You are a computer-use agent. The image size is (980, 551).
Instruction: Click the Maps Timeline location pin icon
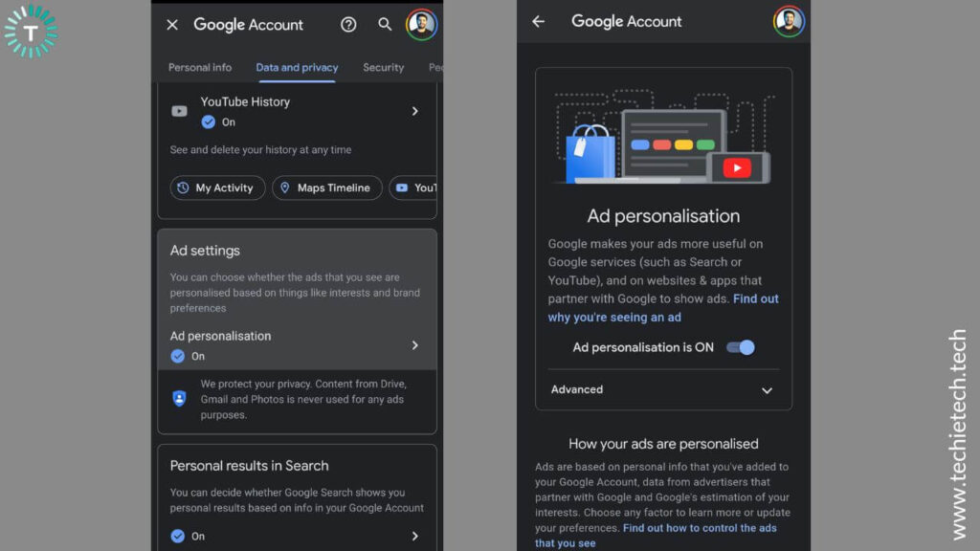tap(286, 187)
